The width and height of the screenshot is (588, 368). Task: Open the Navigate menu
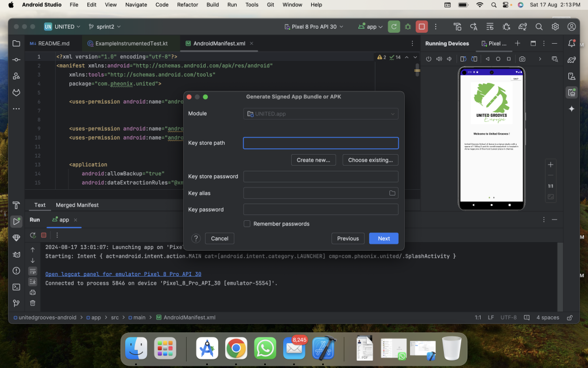point(136,5)
